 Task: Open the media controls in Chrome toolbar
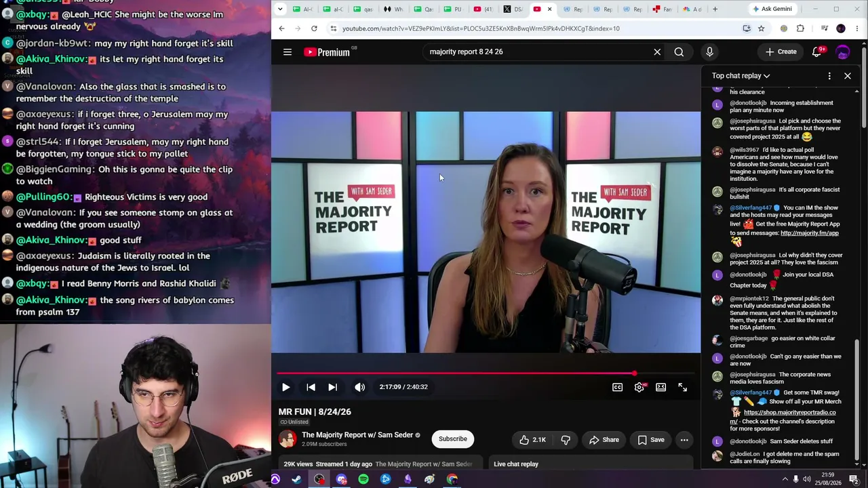[824, 28]
